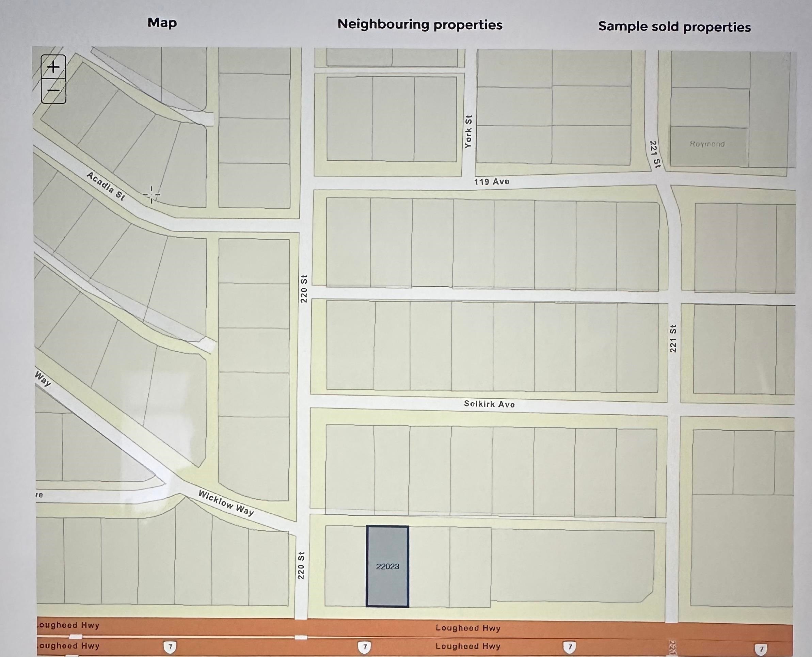Click the Acadia St street label
This screenshot has height=657, width=812.
(x=106, y=186)
